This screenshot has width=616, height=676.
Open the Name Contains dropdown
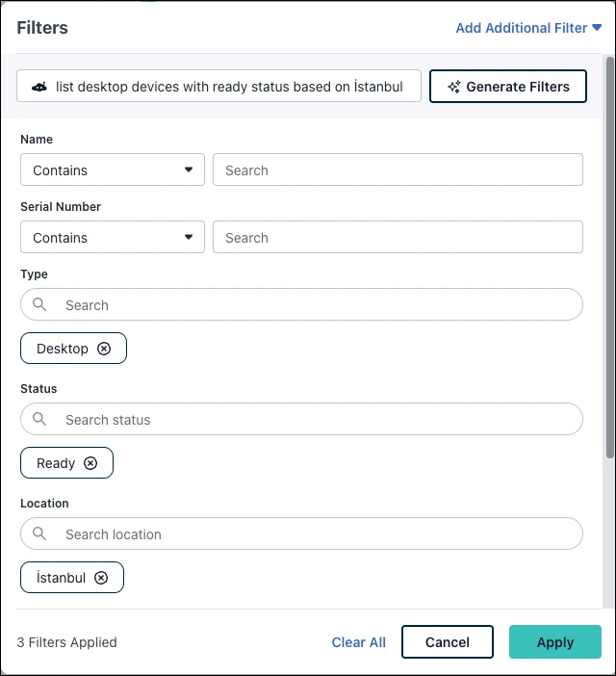coord(113,170)
